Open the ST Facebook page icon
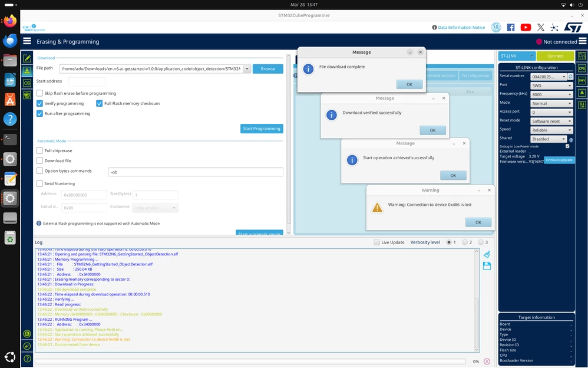This screenshot has width=588, height=368. point(511,27)
